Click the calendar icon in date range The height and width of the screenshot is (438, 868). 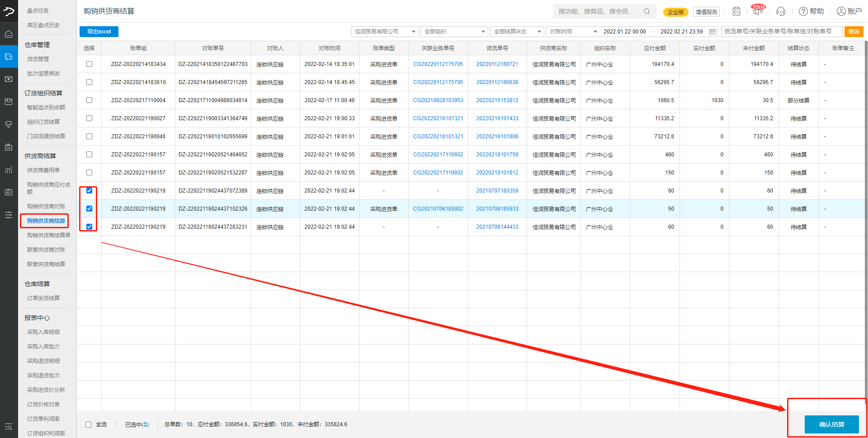[712, 32]
